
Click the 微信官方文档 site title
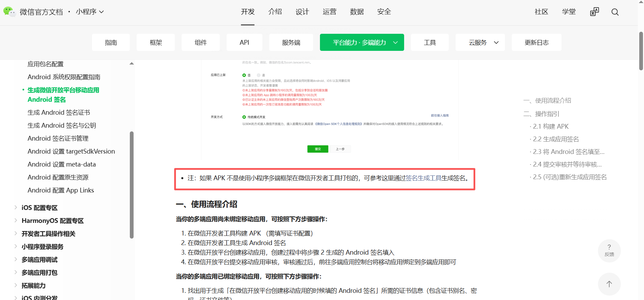coord(41,12)
